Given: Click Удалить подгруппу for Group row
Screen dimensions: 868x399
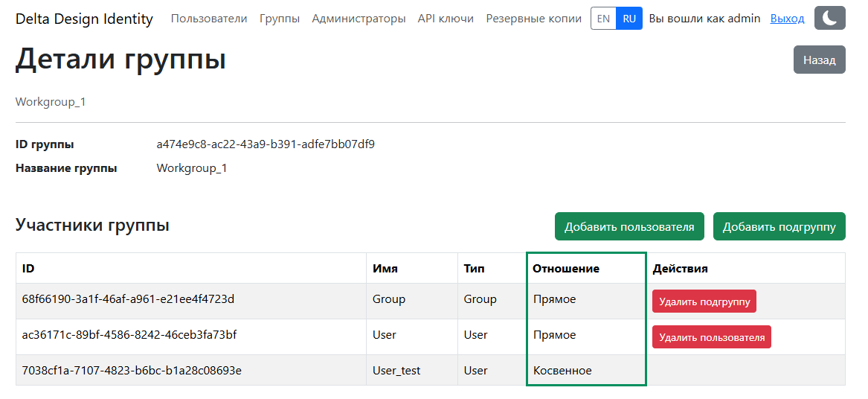Looking at the screenshot, I should (704, 301).
